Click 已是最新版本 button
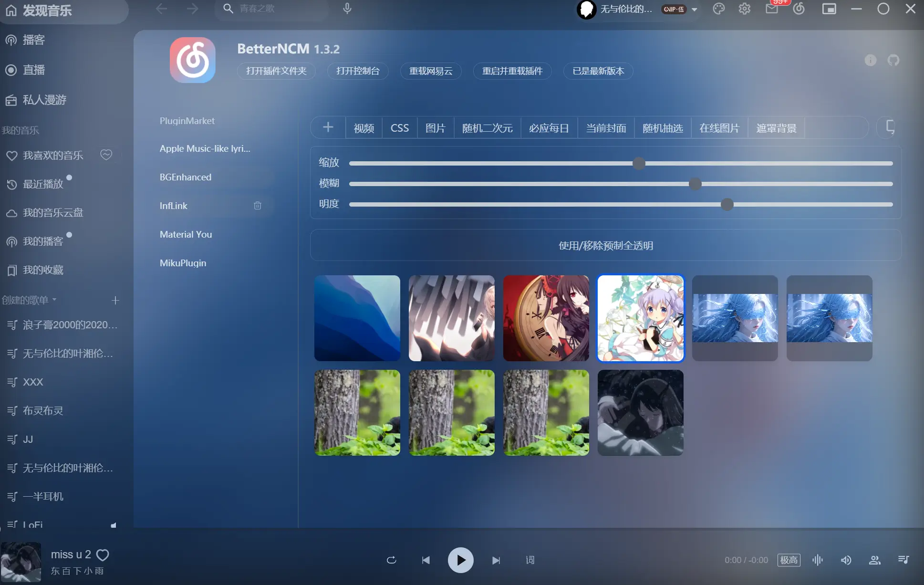This screenshot has height=585, width=924. (x=598, y=71)
